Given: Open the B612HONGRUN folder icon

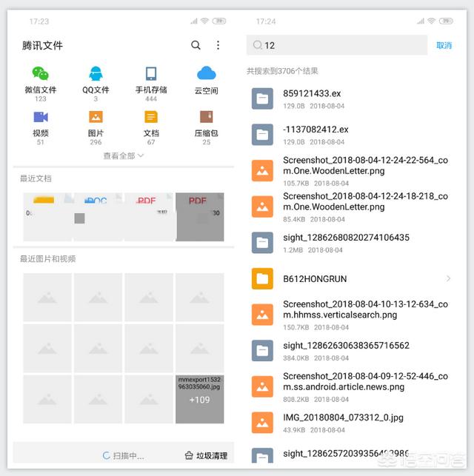Looking at the screenshot, I should point(262,278).
